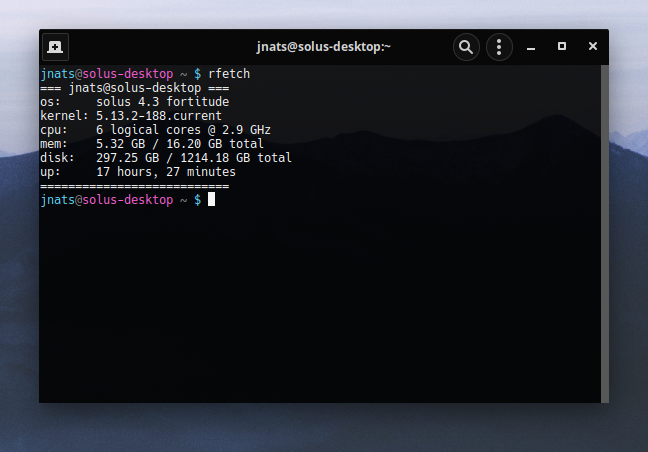Maximize the terminal window
648x452 pixels.
pyautogui.click(x=562, y=46)
